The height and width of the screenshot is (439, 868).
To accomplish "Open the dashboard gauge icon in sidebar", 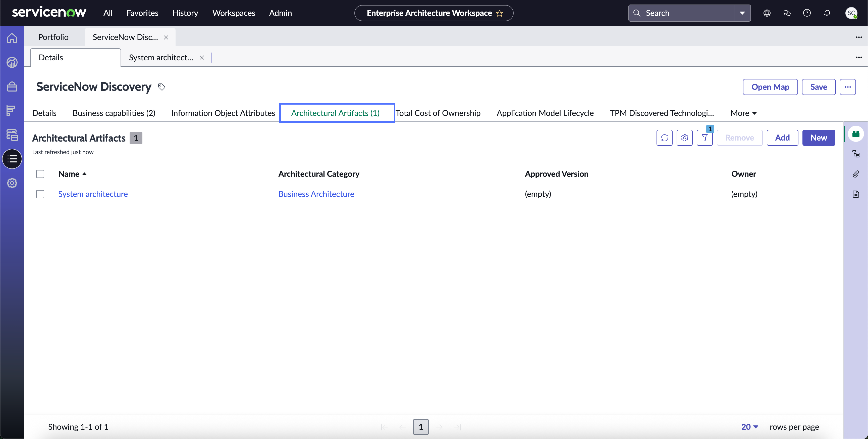I will 12,62.
